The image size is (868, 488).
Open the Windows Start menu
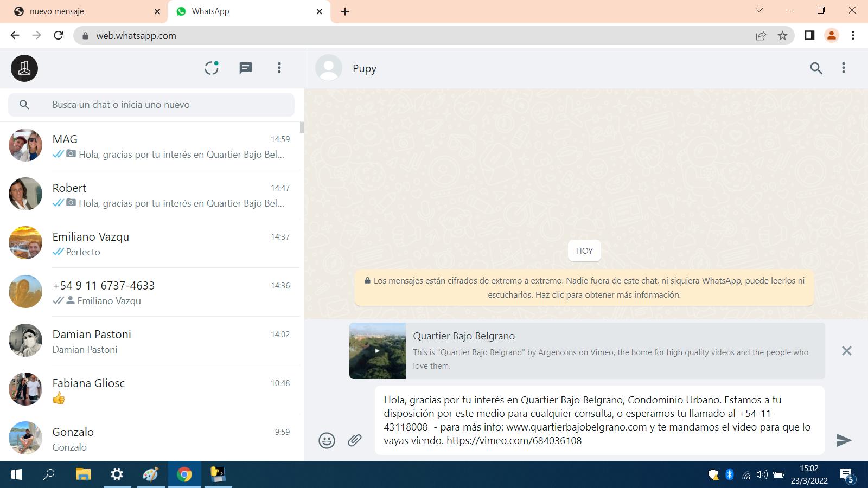16,474
